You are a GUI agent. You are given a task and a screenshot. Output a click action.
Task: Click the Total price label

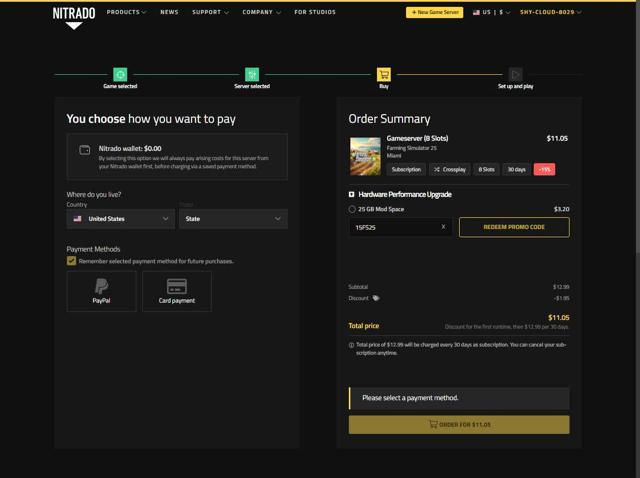point(364,326)
